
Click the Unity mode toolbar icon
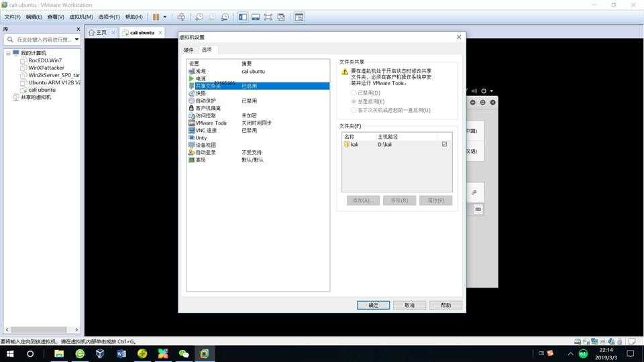click(281, 17)
